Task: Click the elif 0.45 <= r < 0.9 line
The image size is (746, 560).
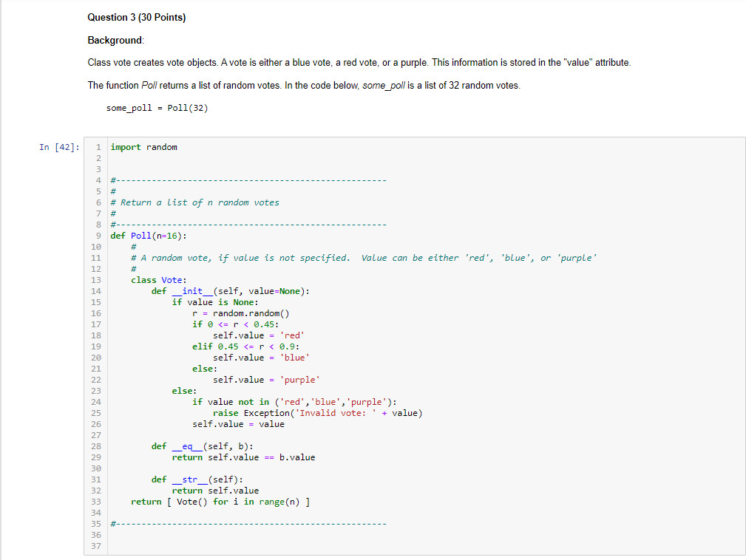Action: pyautogui.click(x=245, y=346)
